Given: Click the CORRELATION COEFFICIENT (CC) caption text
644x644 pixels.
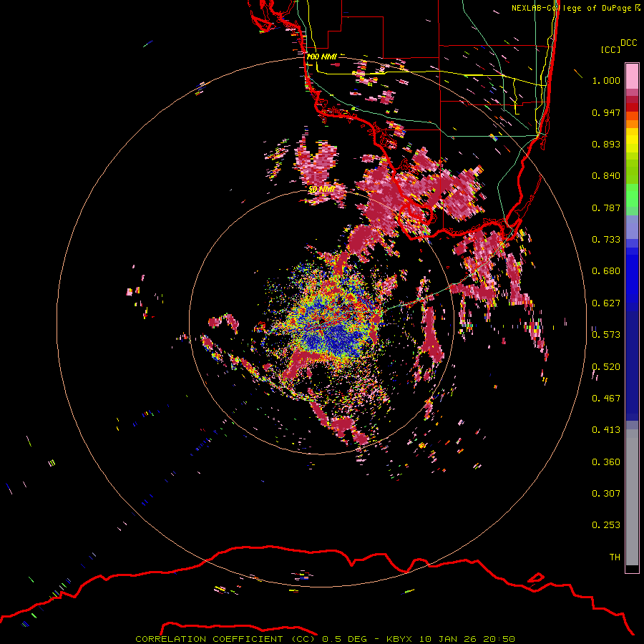Looking at the screenshot, I should (225, 639).
